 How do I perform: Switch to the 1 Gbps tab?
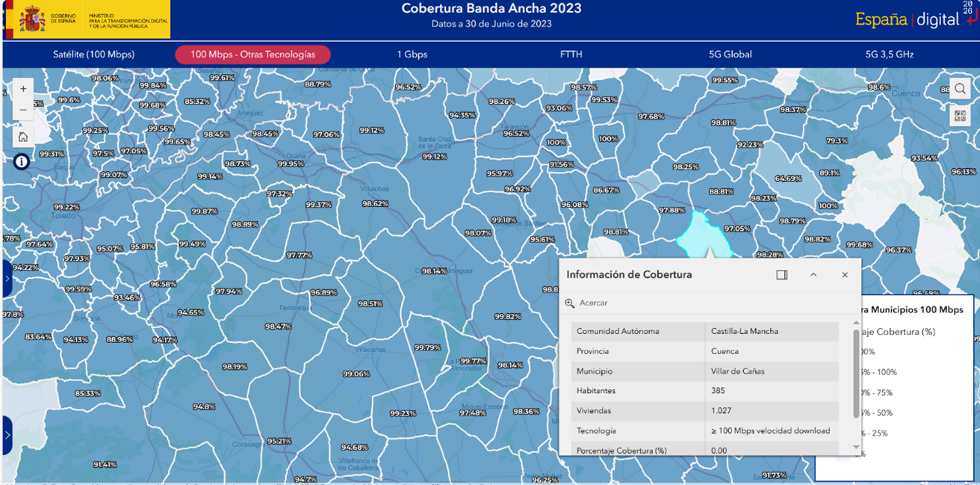412,55
